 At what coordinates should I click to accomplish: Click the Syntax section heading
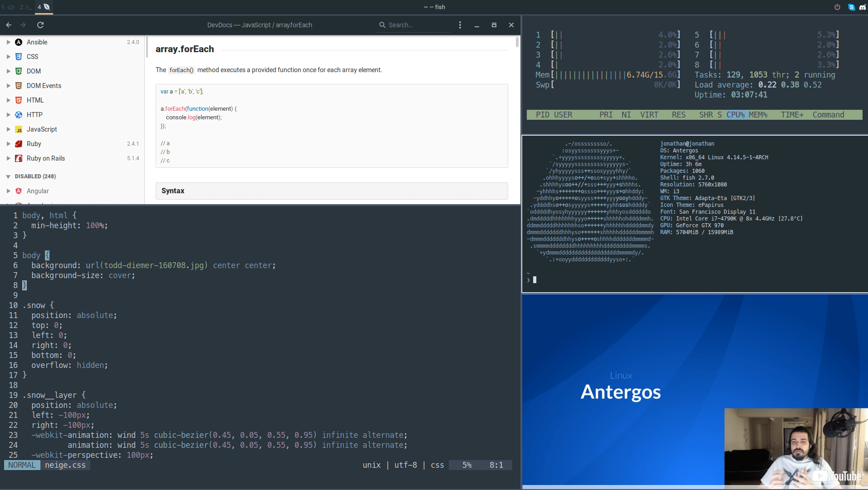pyautogui.click(x=173, y=191)
